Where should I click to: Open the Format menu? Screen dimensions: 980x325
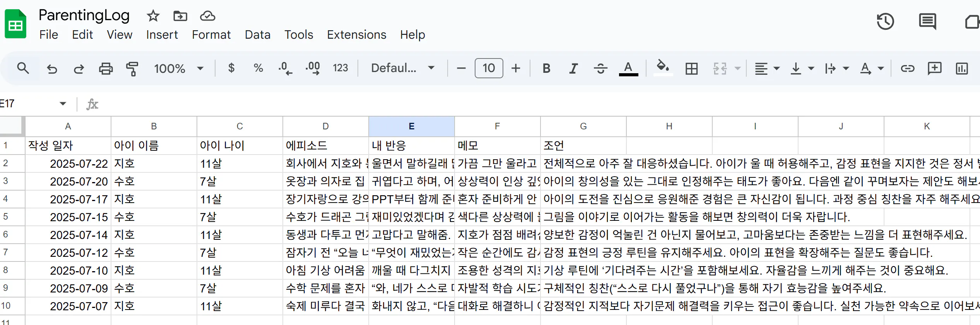pyautogui.click(x=211, y=34)
